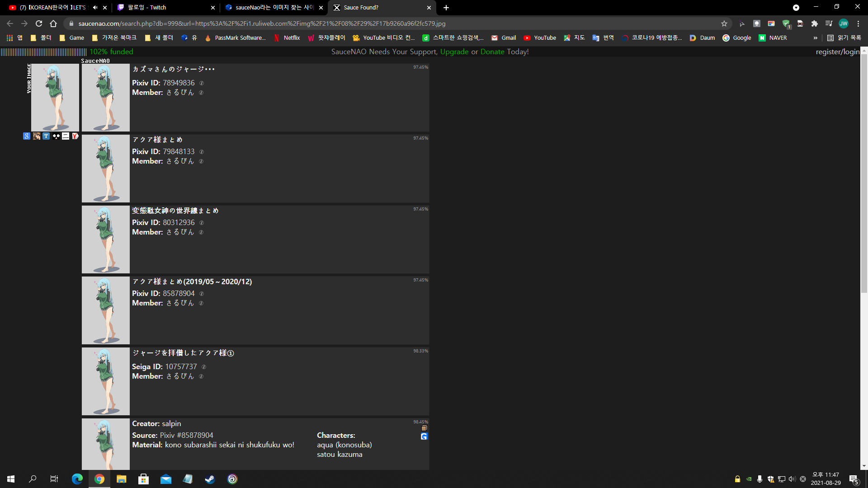Open the PassMark Software bookmark
This screenshot has width=868, height=488.
(235, 38)
